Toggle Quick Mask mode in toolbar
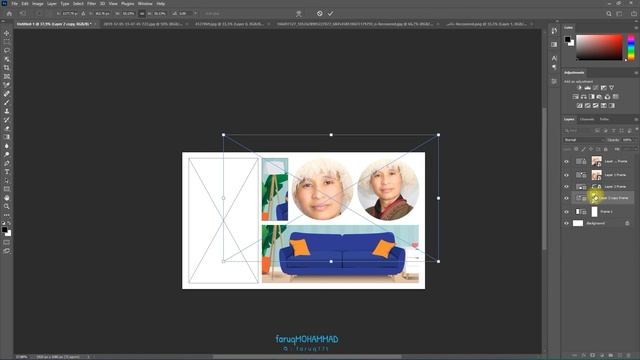This screenshot has height=360, width=640. pyautogui.click(x=7, y=242)
